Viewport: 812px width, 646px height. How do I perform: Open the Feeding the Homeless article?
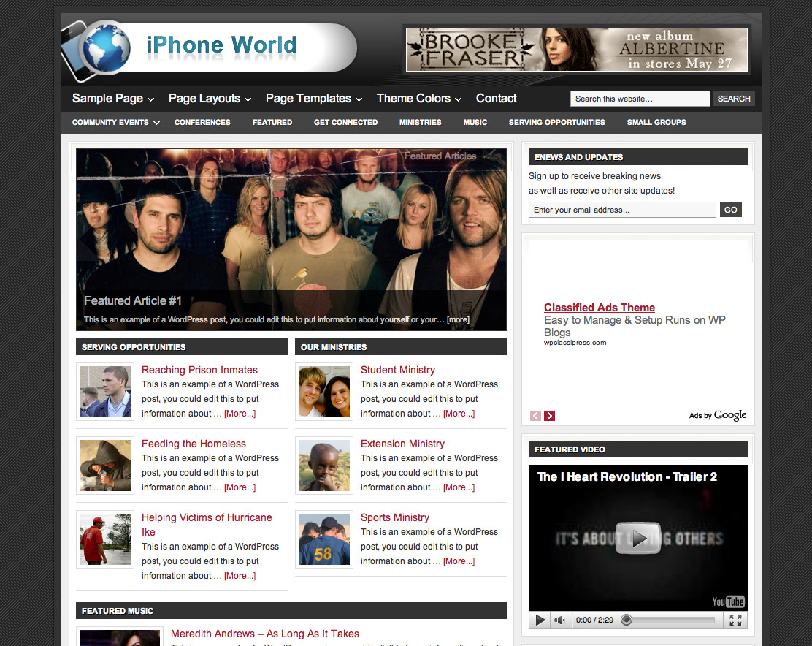tap(194, 444)
